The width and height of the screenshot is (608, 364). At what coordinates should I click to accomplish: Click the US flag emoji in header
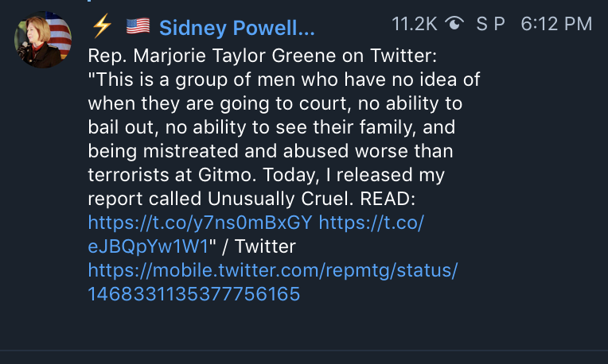(x=138, y=27)
